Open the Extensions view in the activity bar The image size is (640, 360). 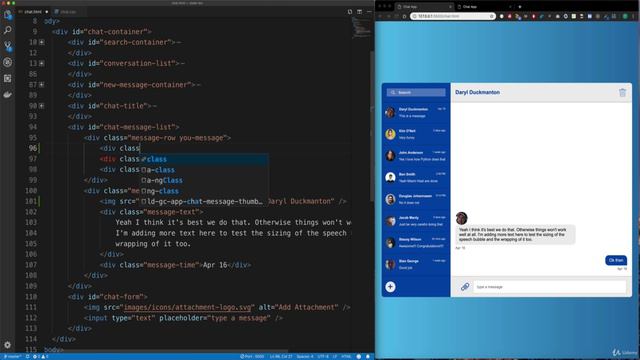(x=7, y=78)
